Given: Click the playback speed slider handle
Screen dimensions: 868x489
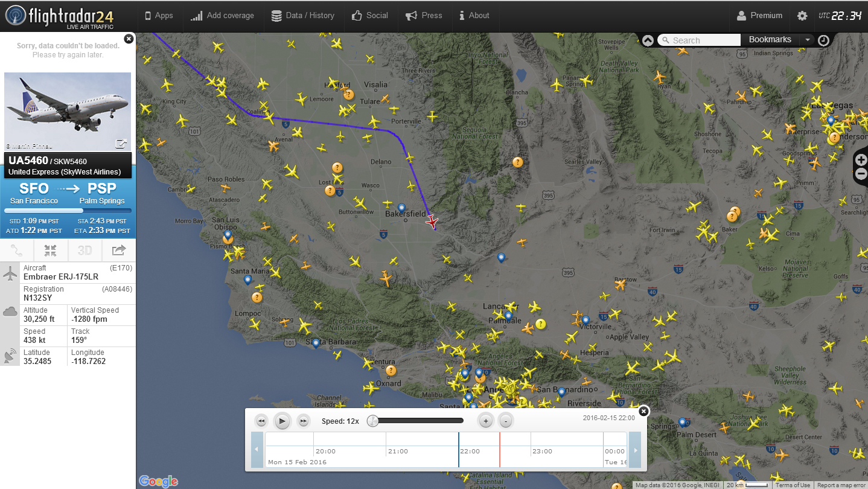Looking at the screenshot, I should (x=373, y=421).
